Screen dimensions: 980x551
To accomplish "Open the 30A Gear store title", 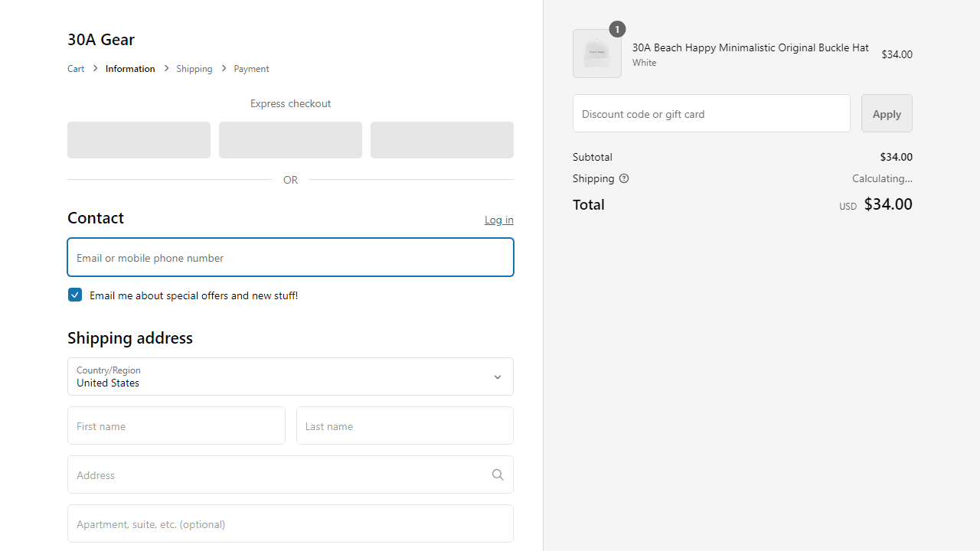I will click(x=101, y=39).
